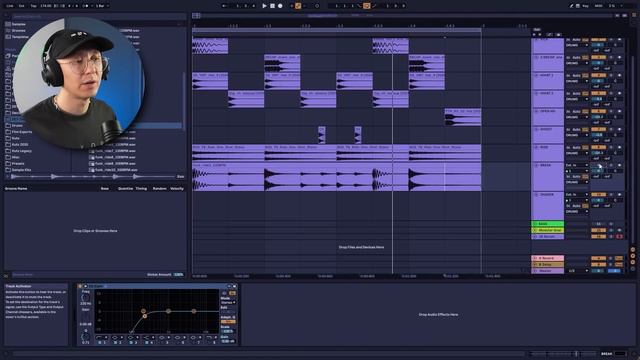This screenshot has height=360, width=640.
Task: Arm the Arrangement Record button
Action: (x=280, y=6)
